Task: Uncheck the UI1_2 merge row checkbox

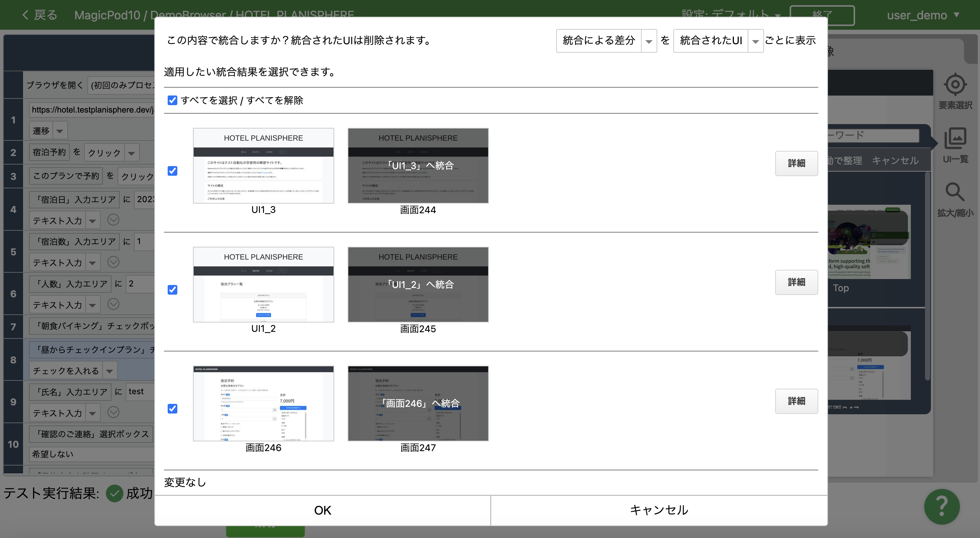Action: 173,290
